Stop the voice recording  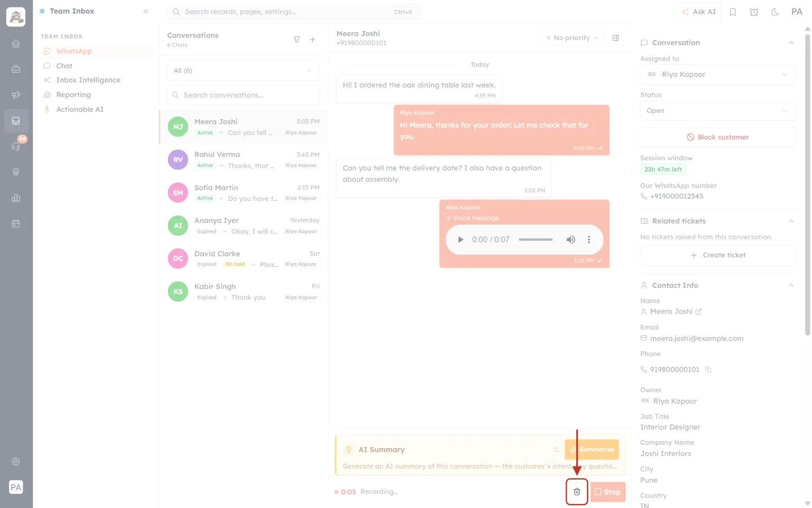[x=608, y=492]
